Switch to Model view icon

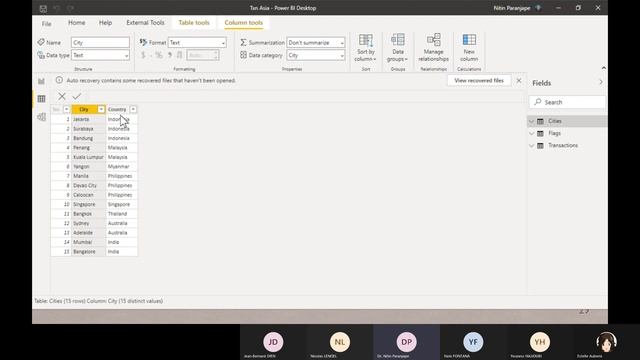pos(41,117)
